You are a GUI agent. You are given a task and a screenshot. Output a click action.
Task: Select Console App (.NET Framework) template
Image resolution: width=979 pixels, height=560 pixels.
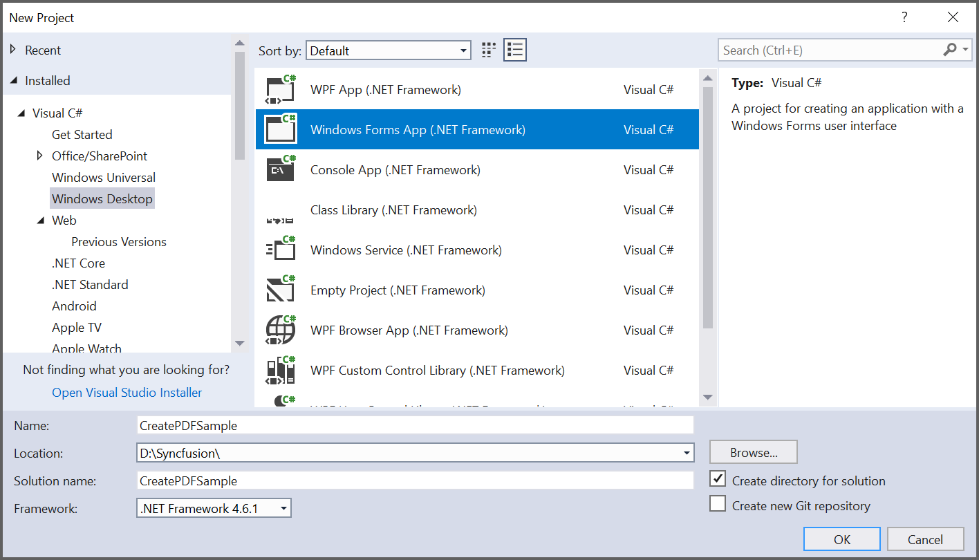[x=477, y=170]
